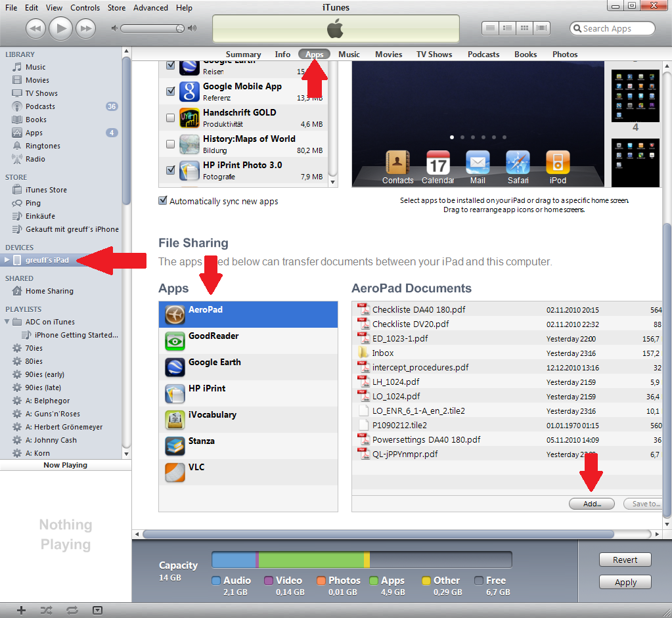
Task: Click the next track fast-forward button
Action: click(85, 29)
